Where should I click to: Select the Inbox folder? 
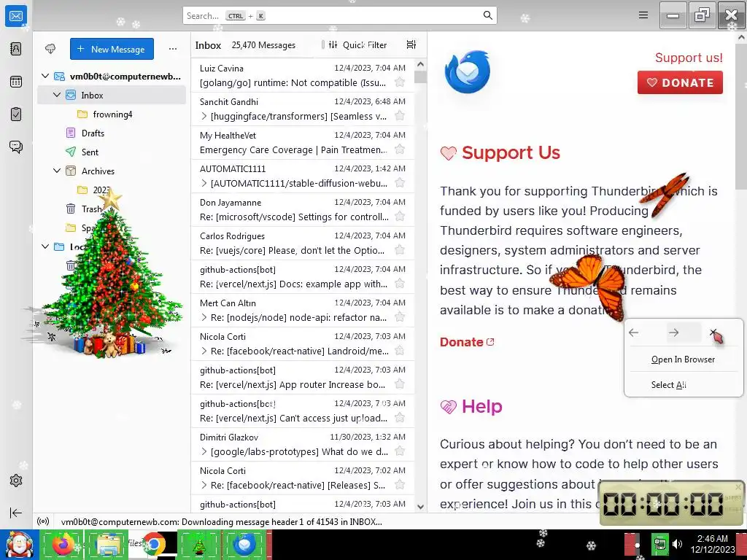[112, 96]
